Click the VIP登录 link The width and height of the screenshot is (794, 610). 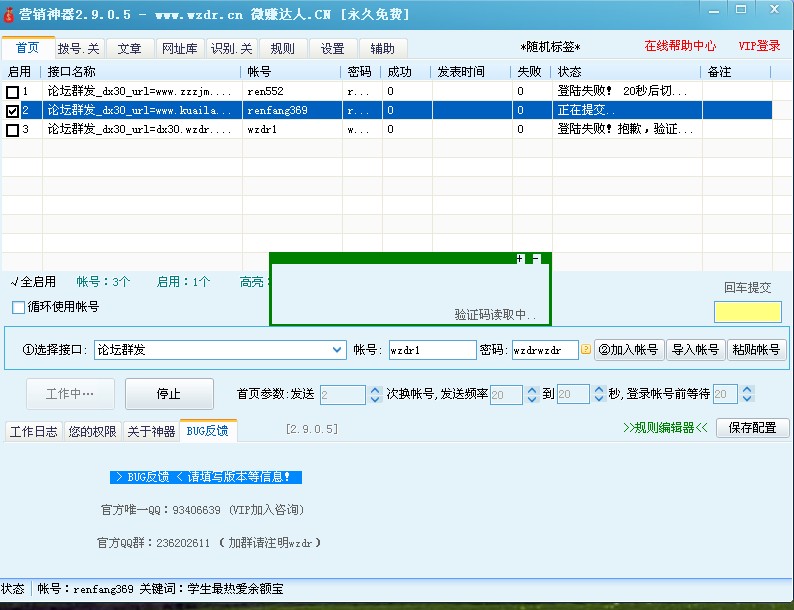[759, 46]
